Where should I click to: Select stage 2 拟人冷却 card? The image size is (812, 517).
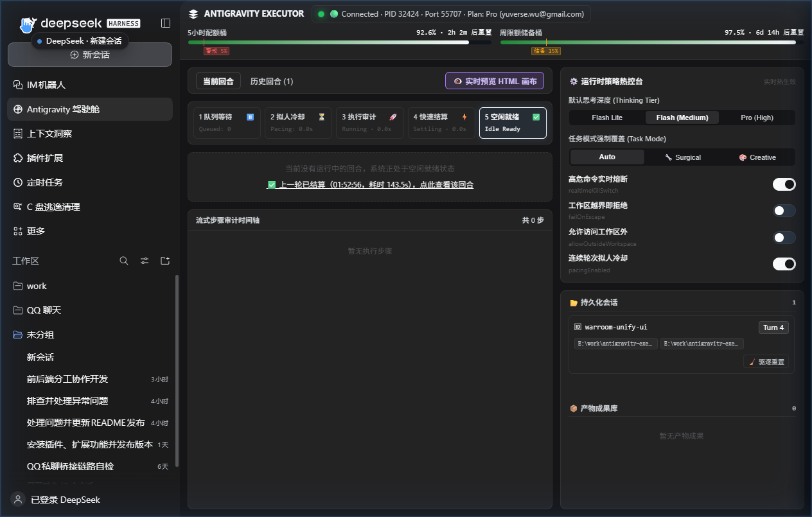click(298, 123)
